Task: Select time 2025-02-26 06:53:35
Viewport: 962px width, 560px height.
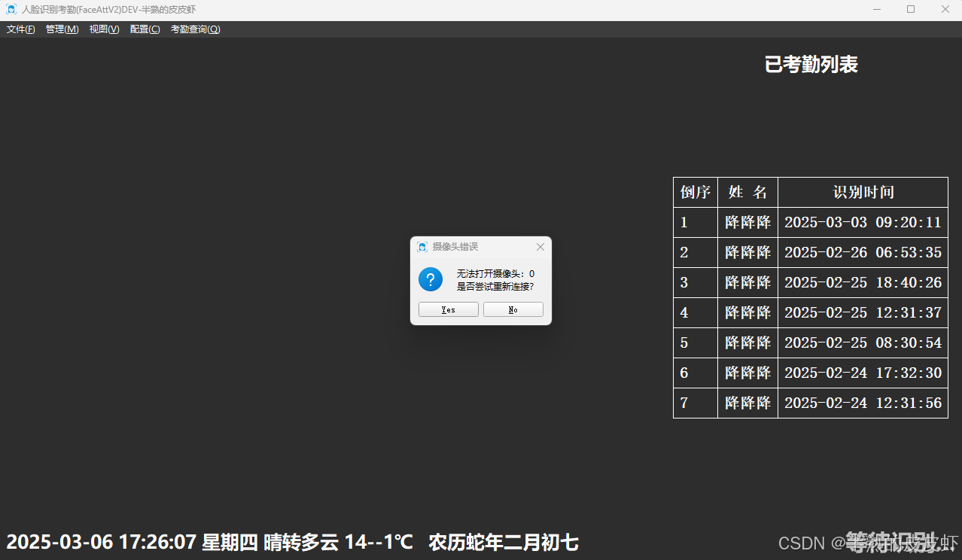Action: coord(863,252)
